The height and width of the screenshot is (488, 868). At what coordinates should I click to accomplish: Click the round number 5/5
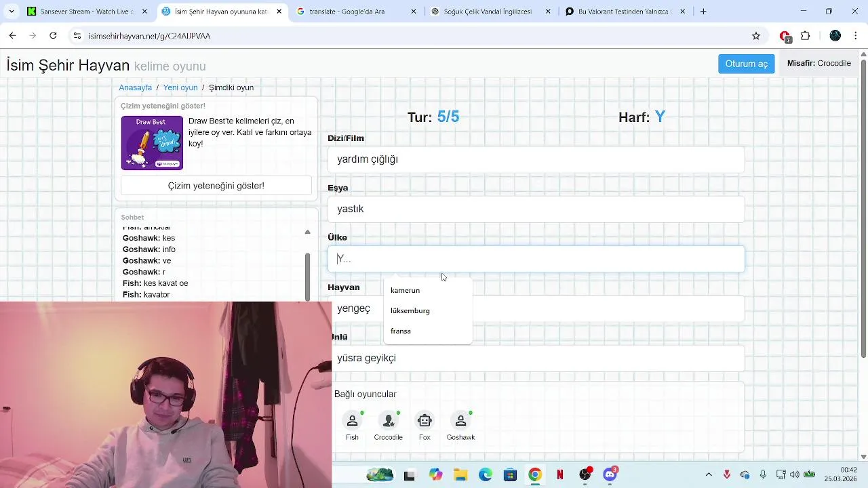tap(448, 117)
